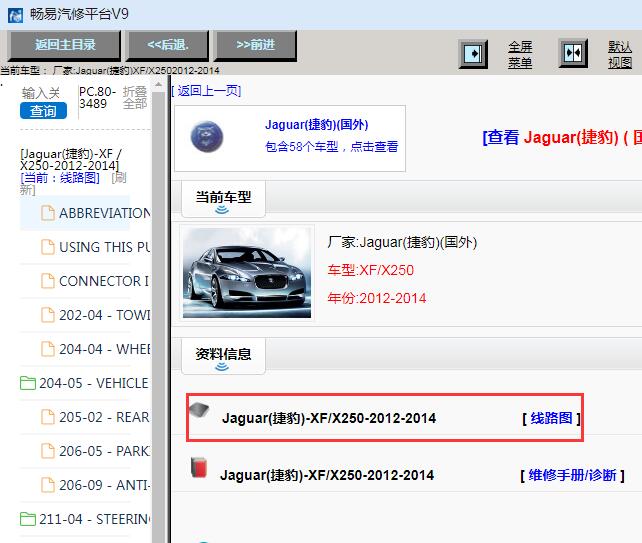
Task: Click the PC.80-3489 text
Action: click(x=97, y=97)
